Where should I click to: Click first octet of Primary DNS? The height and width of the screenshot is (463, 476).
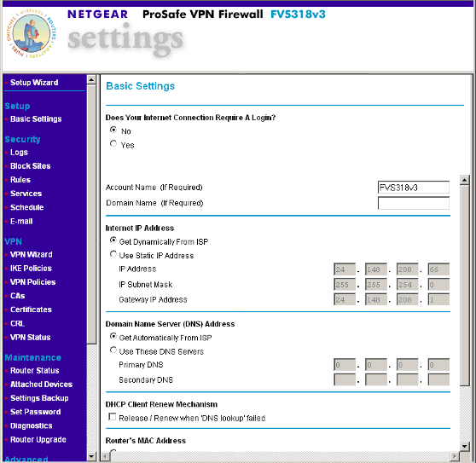[x=345, y=365]
